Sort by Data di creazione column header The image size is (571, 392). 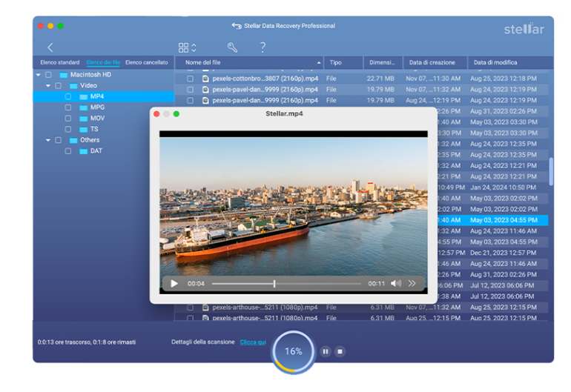435,62
